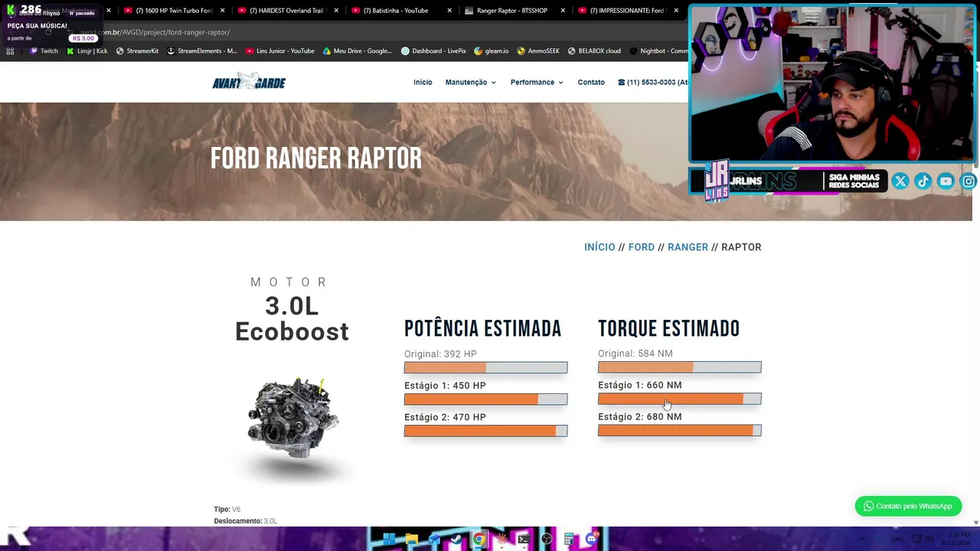The height and width of the screenshot is (551, 980).
Task: Open the Nightbot bookmark
Action: [658, 51]
